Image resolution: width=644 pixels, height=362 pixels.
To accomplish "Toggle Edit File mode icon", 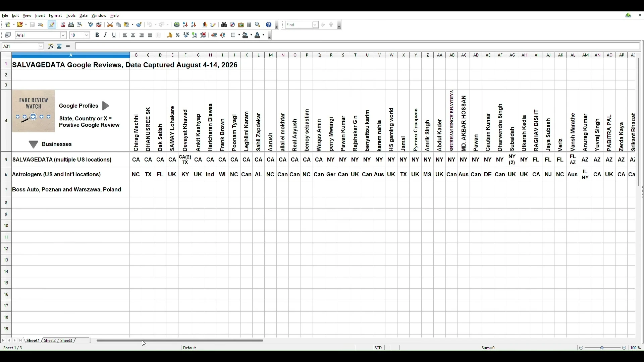I will click(x=52, y=25).
